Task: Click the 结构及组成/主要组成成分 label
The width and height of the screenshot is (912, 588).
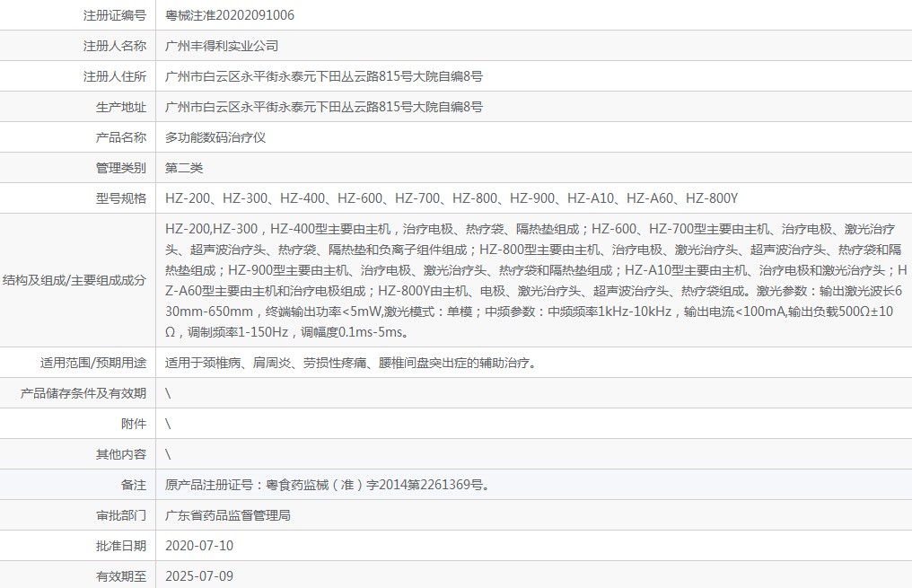Action: click(75, 280)
